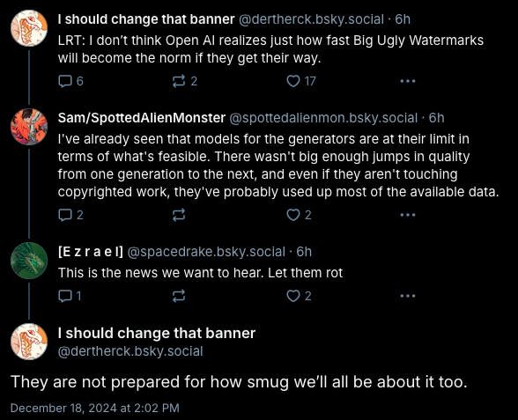Open @spottedalienmon.bsky.social profile handle

coord(323,118)
